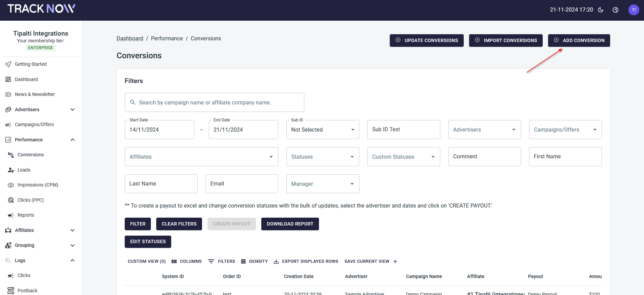Viewport: 644px width, 295px height.
Task: Click the Getting Started rocket icon
Action: point(8,64)
